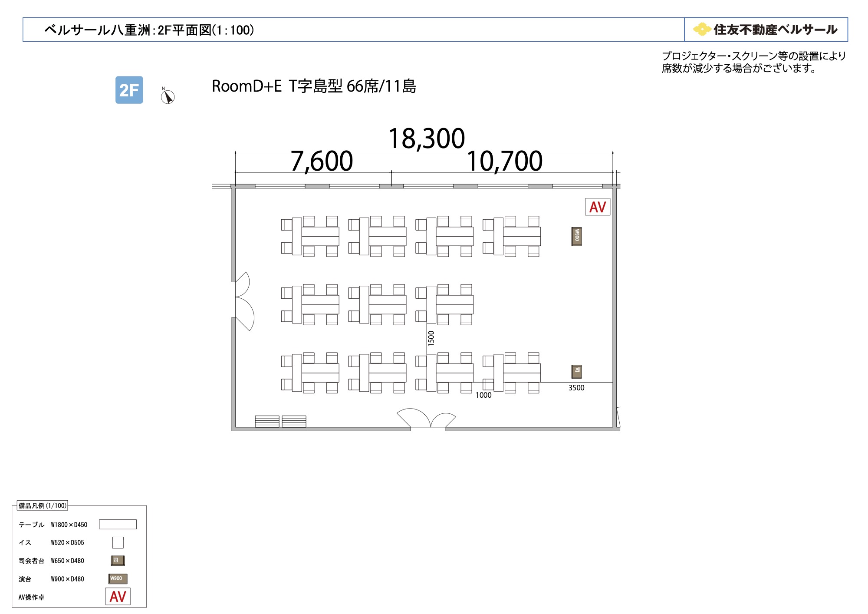Click the MC stand icon in the legend
This screenshot has height=614, width=868.
point(118,560)
